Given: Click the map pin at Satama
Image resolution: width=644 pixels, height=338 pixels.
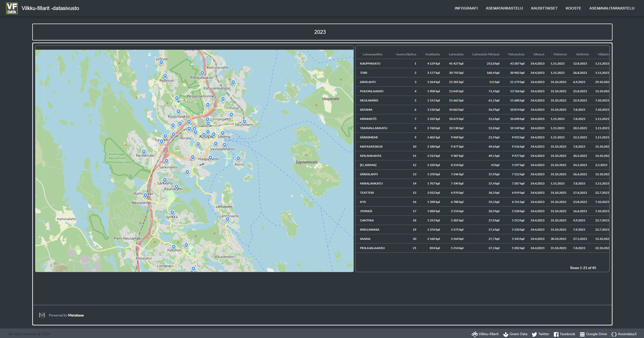Looking at the screenshot, I should click(x=223, y=134).
